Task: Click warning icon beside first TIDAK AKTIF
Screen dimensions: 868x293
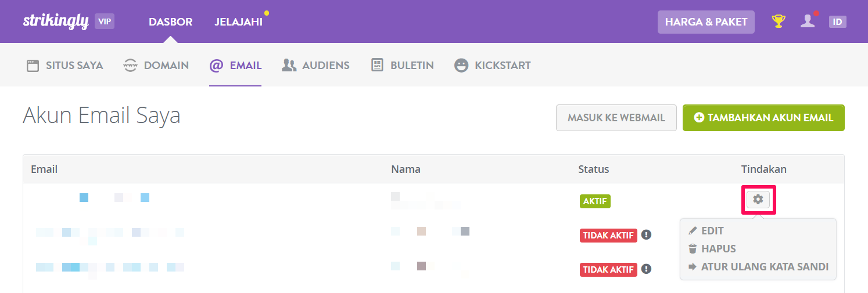Action: [647, 234]
